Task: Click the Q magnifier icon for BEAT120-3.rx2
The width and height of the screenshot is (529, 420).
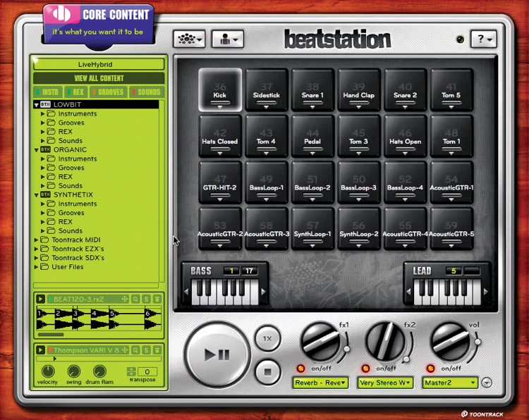Action: click(x=135, y=299)
